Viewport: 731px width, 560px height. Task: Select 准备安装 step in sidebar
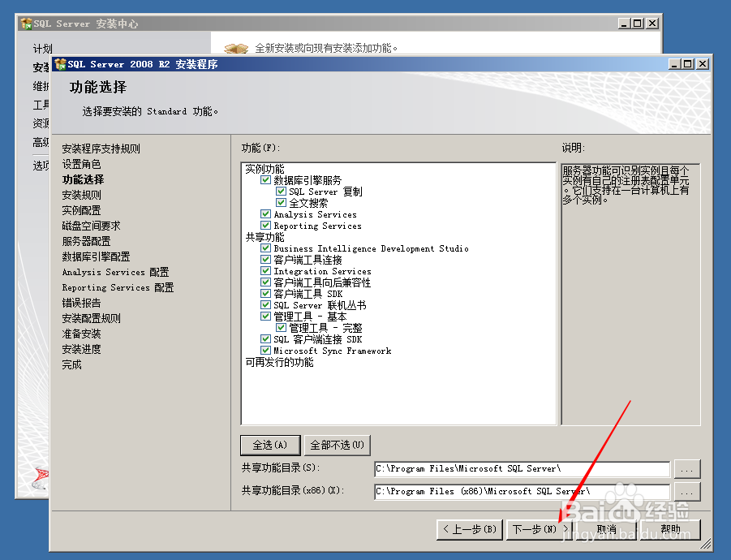click(x=81, y=334)
